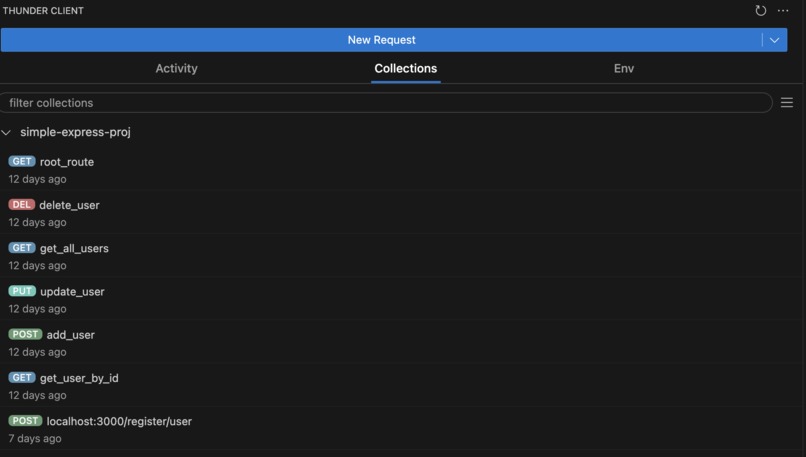Click the THUNDER CLIENT panel title

point(43,11)
